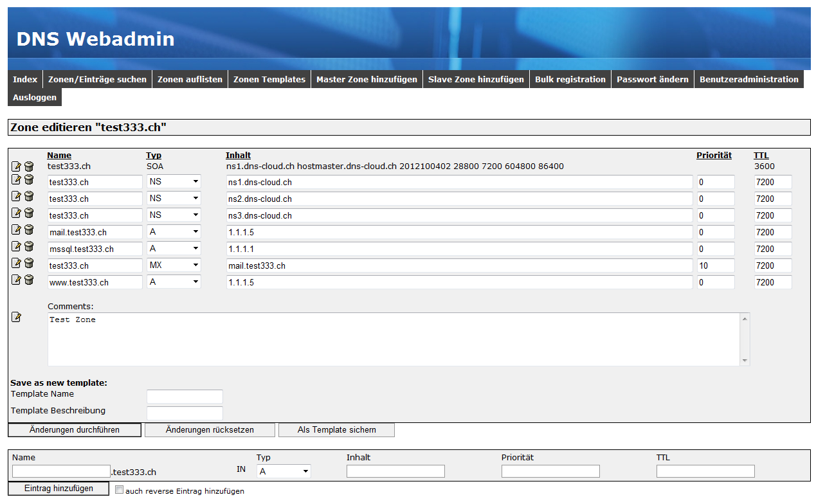Open type dropdown for MX record row
The image size is (825, 504).
[x=174, y=265]
